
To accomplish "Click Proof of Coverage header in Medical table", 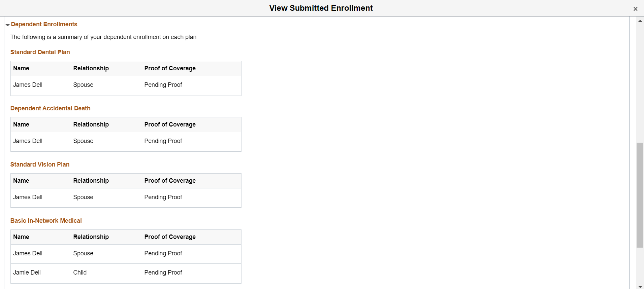I will coord(170,237).
